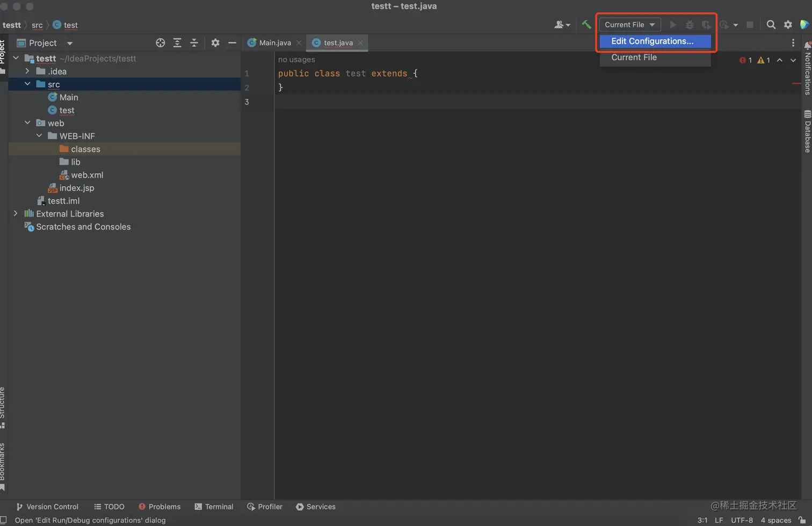The width and height of the screenshot is (812, 526).
Task: Click the tool windows quick-access icon bottom-left
Action: point(3,520)
